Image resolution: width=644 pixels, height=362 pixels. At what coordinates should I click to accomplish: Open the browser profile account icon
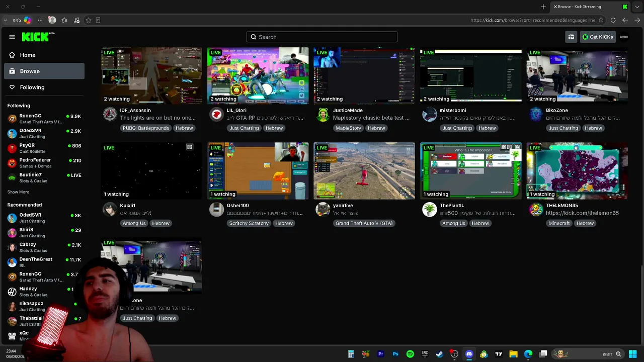[52, 20]
